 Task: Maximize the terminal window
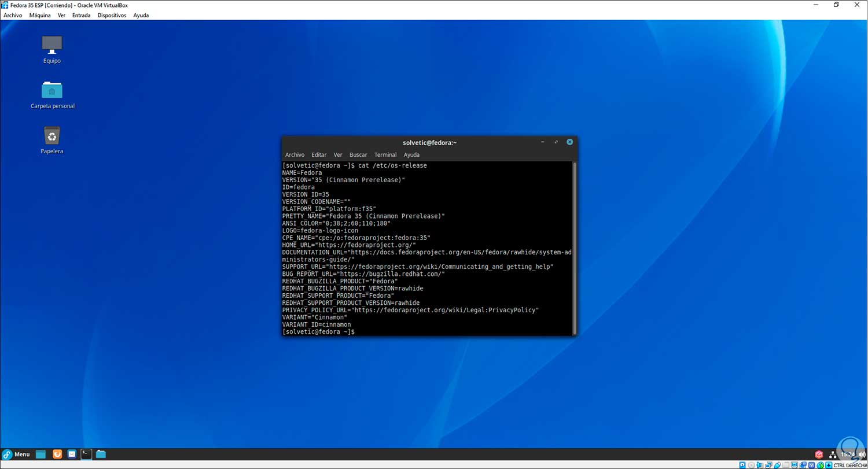click(556, 142)
